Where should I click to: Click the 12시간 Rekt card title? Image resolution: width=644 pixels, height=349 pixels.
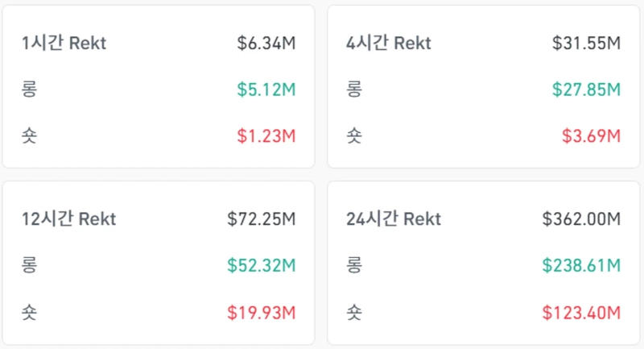point(69,218)
